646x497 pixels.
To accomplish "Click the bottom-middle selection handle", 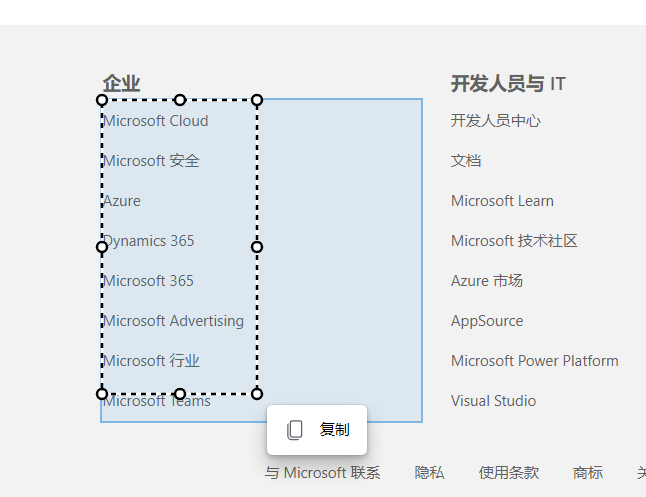I will coord(180,393).
